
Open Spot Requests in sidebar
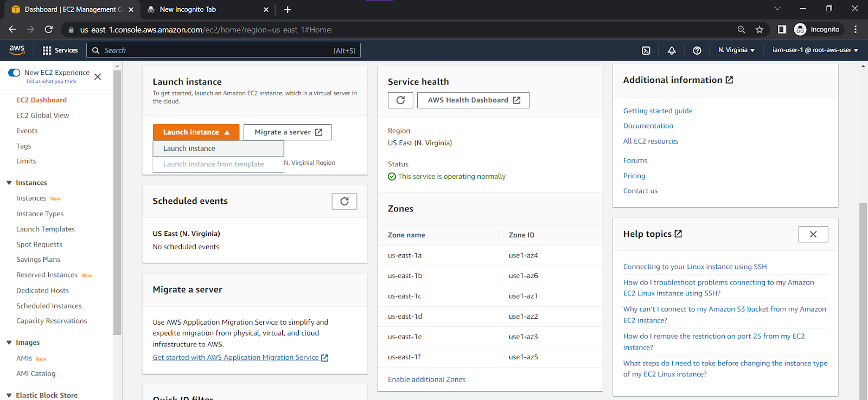click(x=39, y=244)
